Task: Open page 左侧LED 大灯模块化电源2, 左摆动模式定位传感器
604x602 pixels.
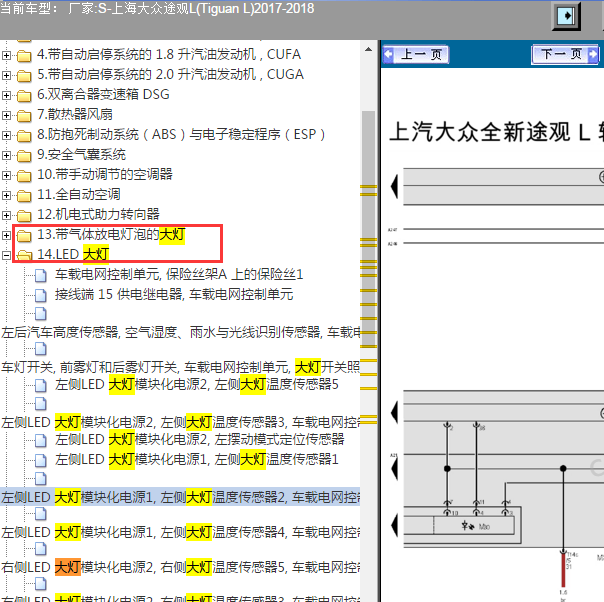Action: tap(200, 439)
